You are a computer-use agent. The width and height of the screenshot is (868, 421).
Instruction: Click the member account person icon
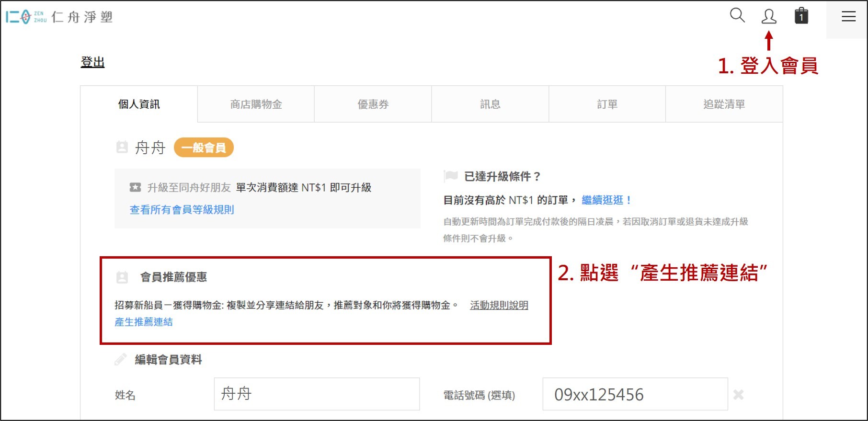769,16
